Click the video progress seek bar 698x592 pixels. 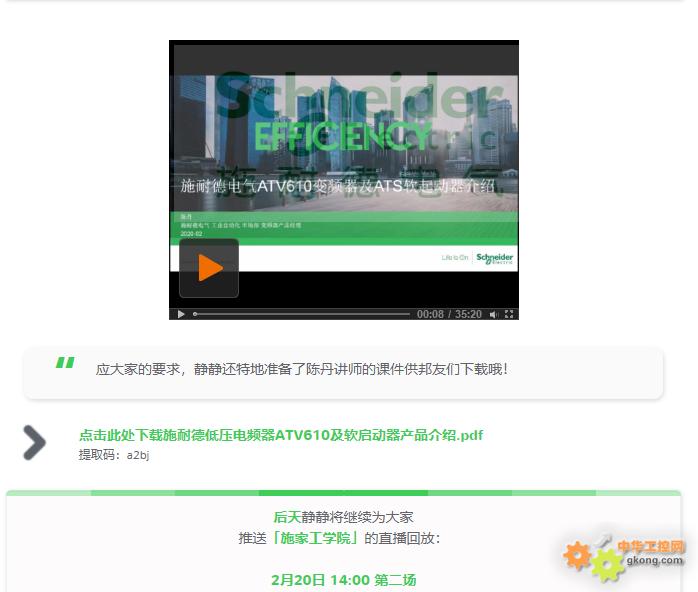click(300, 314)
